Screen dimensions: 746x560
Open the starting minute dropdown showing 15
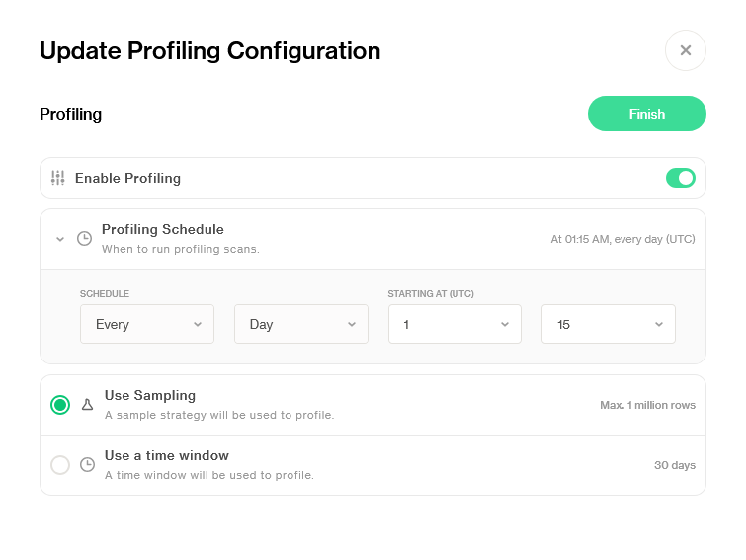coord(609,324)
